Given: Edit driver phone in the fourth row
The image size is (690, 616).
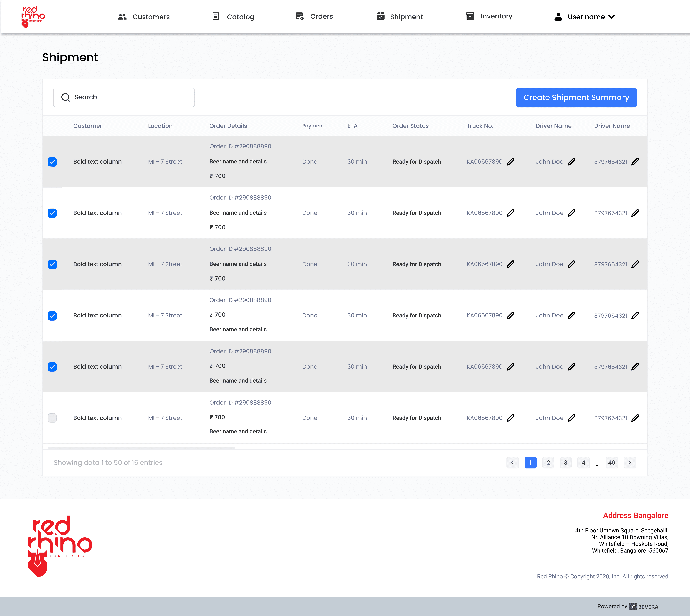Looking at the screenshot, I should click(635, 315).
